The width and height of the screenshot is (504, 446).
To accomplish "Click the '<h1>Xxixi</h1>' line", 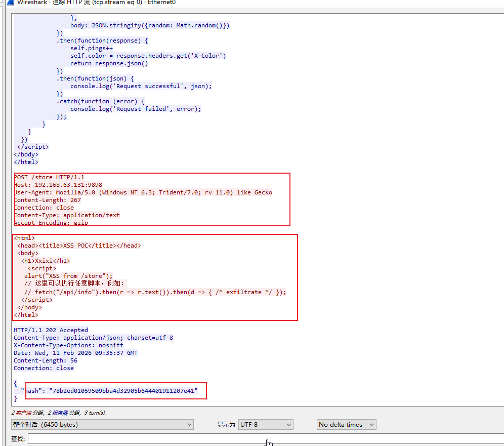I will [x=46, y=260].
